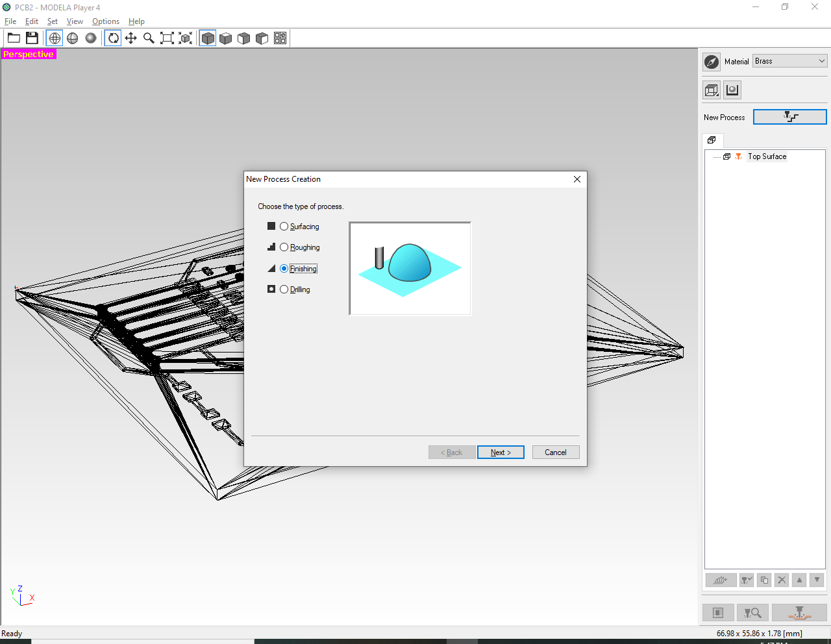Screen dimensions: 831x644
Task: Click Next in New Process Creation
Action: 501,452
